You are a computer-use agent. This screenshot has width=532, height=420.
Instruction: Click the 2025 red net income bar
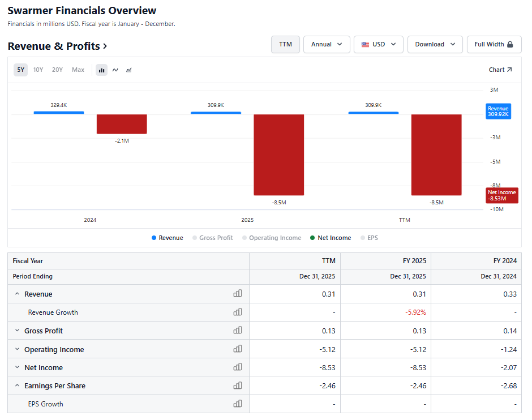click(279, 155)
